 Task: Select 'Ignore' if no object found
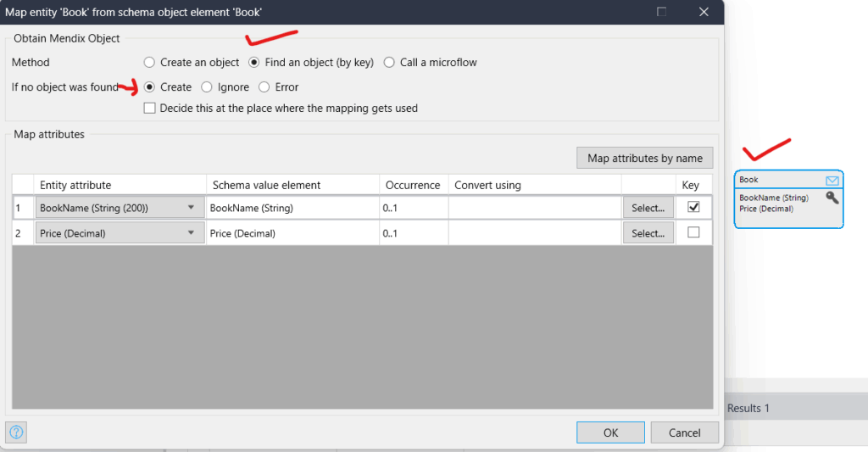point(207,86)
